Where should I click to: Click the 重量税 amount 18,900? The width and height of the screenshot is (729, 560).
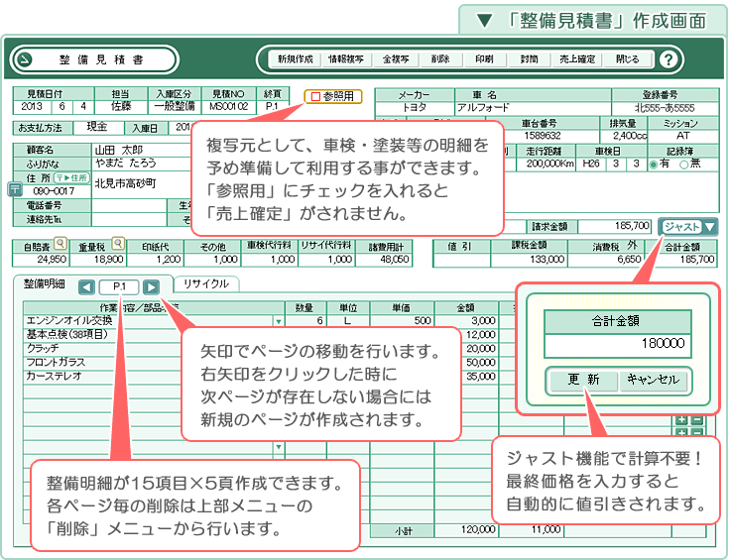tap(98, 260)
